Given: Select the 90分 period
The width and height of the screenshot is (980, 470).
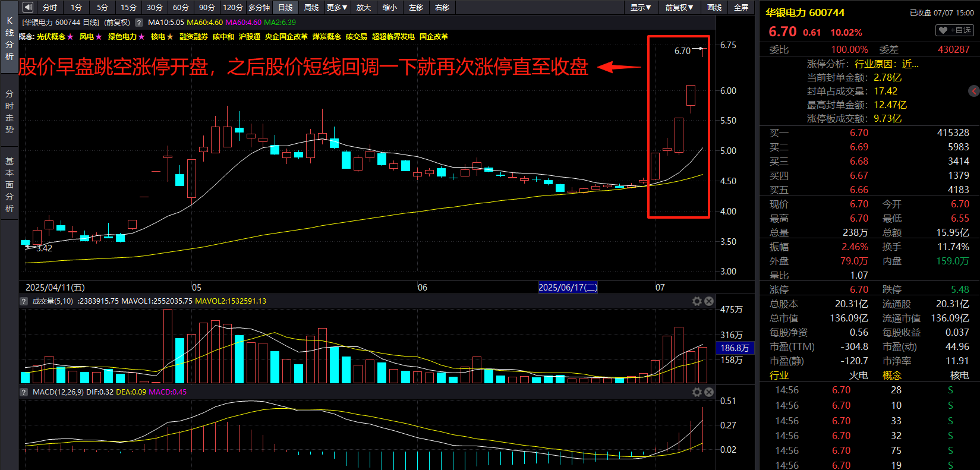Looking at the screenshot, I should [207, 7].
